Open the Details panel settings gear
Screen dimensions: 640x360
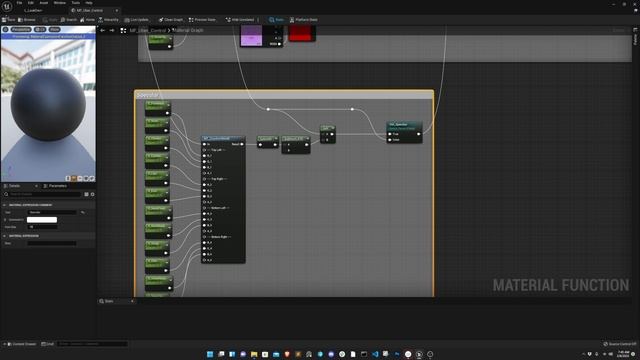pyautogui.click(x=93, y=194)
